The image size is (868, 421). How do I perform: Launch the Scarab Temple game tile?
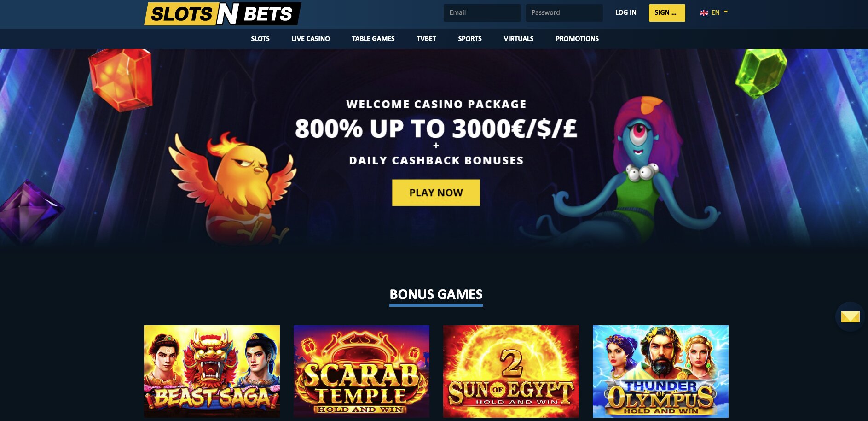point(361,371)
